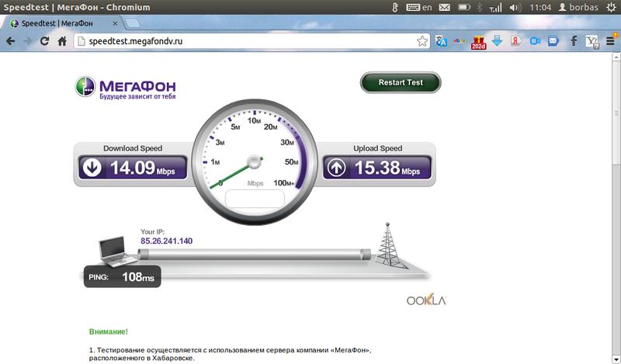The width and height of the screenshot is (621, 364).
Task: Click the eBay extension icon
Action: [x=460, y=41]
